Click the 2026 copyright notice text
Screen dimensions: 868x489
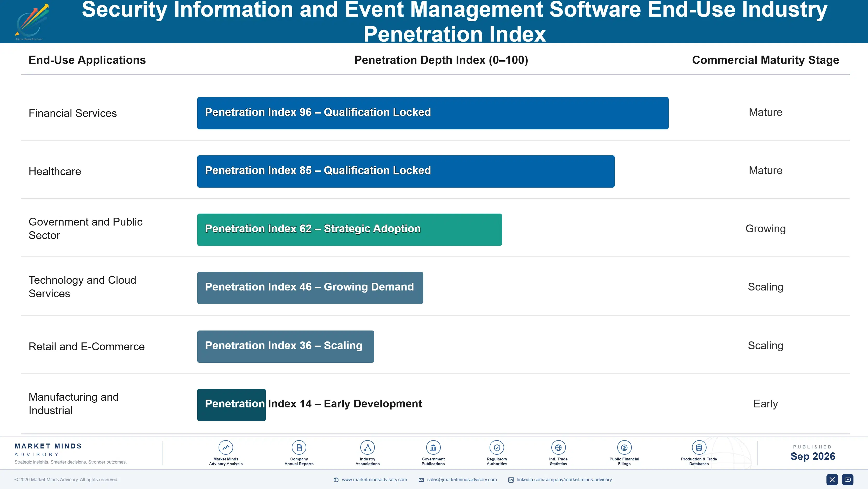coord(66,480)
